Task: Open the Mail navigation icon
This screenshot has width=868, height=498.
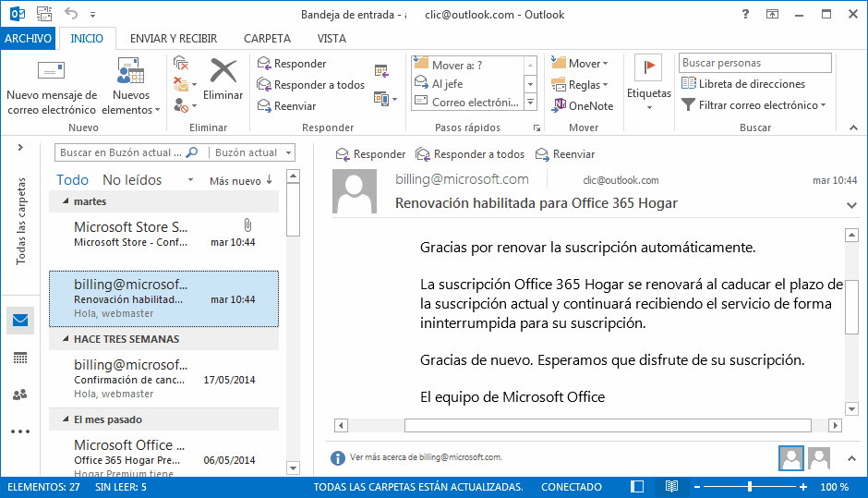Action: (x=20, y=321)
